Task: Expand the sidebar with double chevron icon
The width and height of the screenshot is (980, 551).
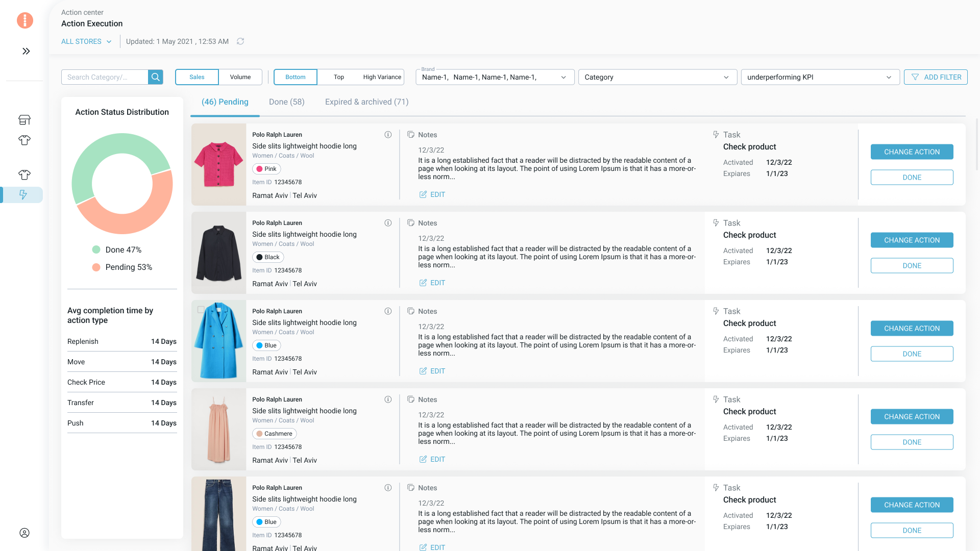Action: click(26, 51)
